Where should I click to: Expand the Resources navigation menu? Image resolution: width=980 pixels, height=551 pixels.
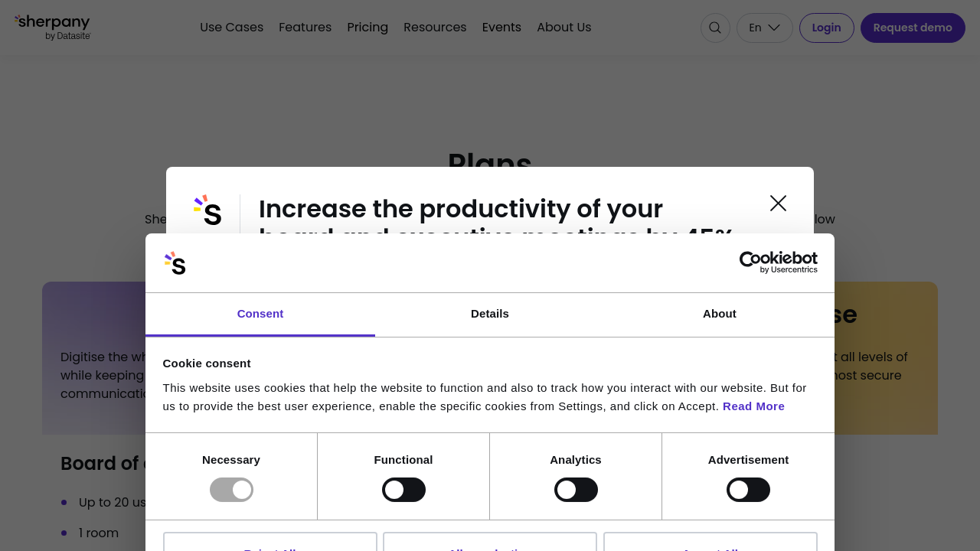(x=435, y=28)
